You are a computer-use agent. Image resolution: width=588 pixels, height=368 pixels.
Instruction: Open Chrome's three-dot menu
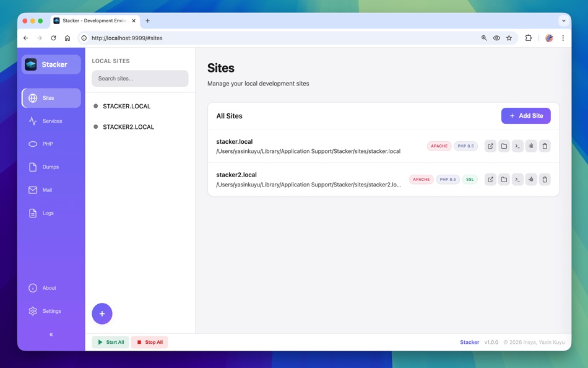click(563, 38)
